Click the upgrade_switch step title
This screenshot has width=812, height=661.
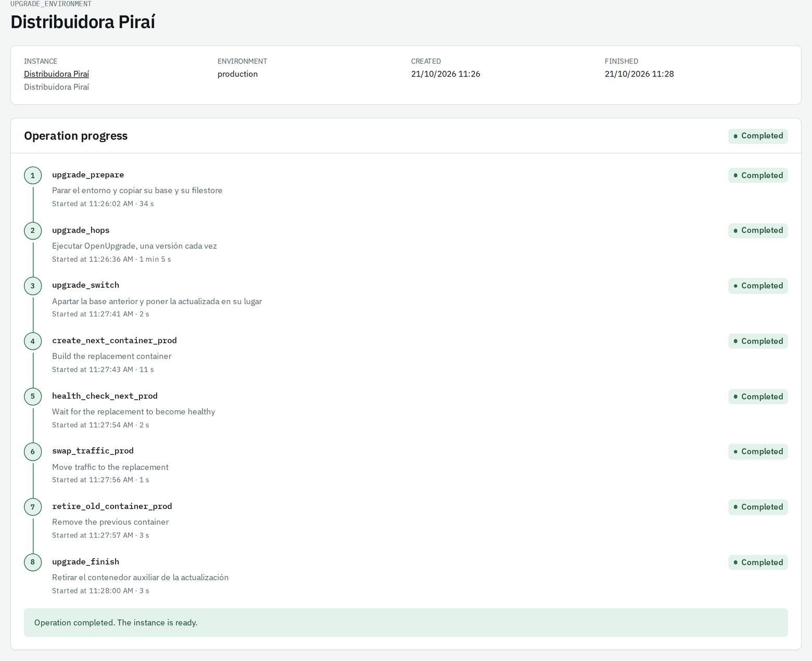(x=86, y=285)
